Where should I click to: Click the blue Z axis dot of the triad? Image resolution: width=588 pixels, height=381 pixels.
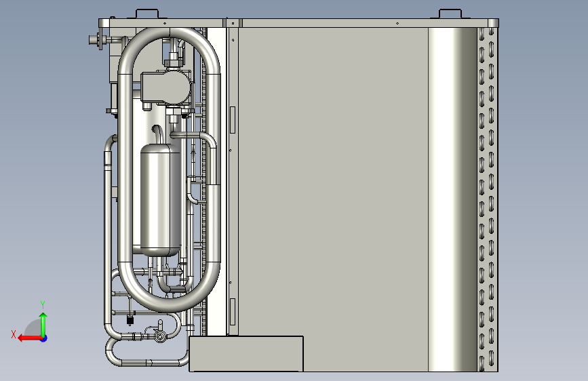pyautogui.click(x=44, y=338)
